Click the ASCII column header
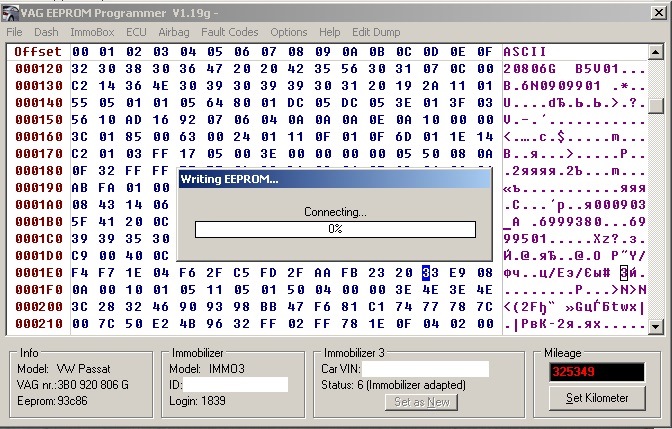The image size is (672, 429). click(x=525, y=52)
